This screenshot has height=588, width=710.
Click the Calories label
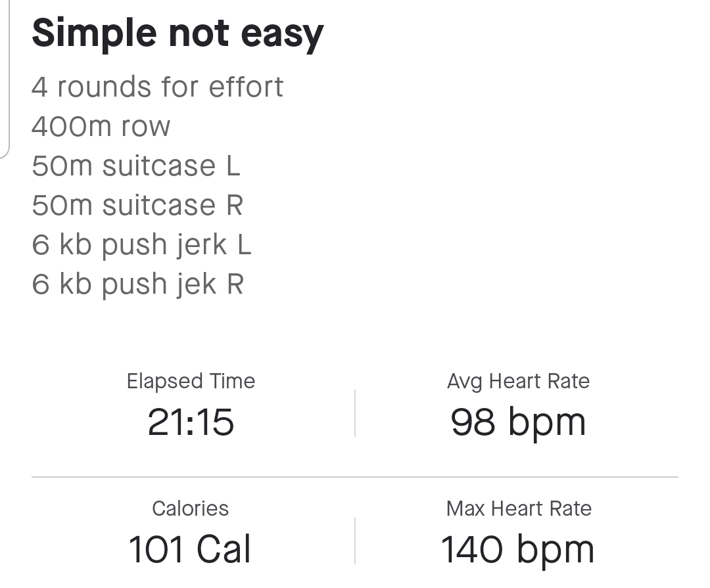click(x=190, y=509)
